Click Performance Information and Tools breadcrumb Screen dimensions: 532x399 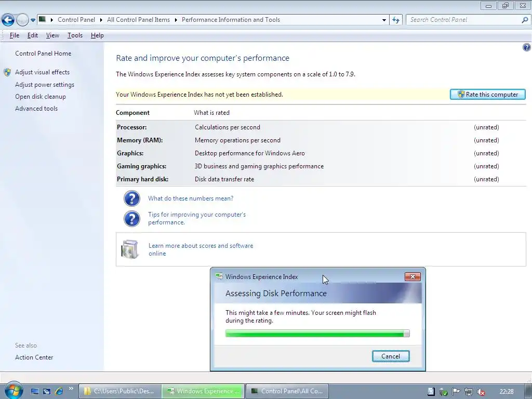[x=231, y=20]
